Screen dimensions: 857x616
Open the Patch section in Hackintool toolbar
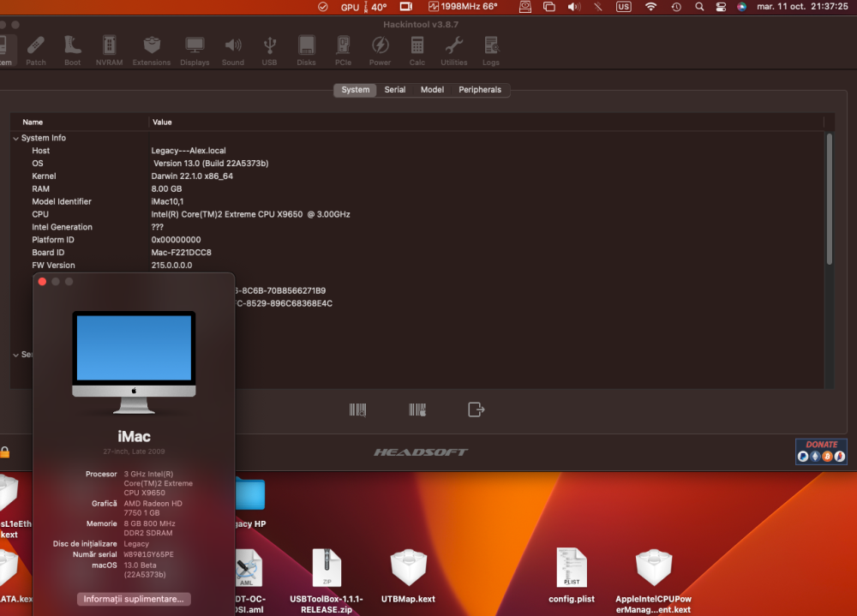coord(36,51)
